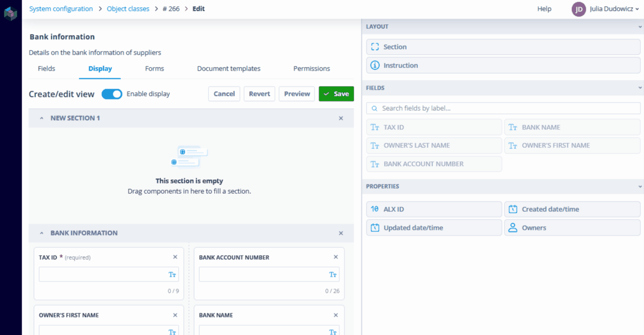
Task: Click the # 266 breadcrumb
Action: pyautogui.click(x=171, y=9)
